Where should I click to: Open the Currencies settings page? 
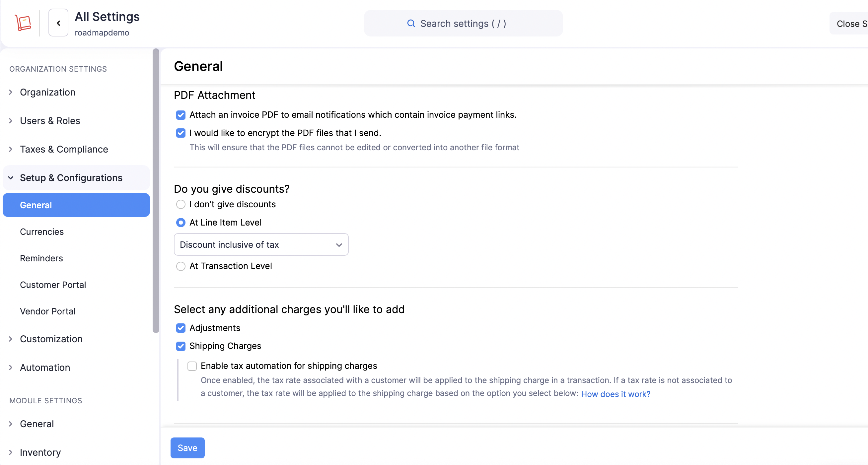click(42, 232)
